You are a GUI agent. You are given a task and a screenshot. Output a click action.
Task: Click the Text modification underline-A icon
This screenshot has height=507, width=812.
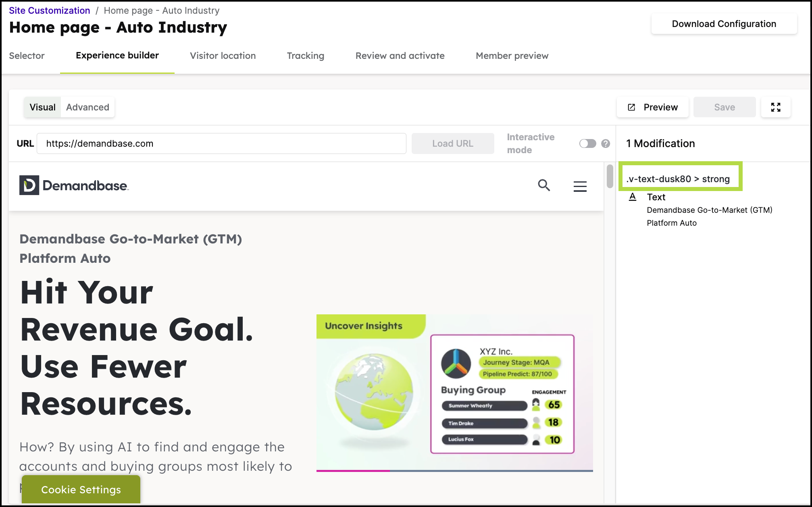633,197
